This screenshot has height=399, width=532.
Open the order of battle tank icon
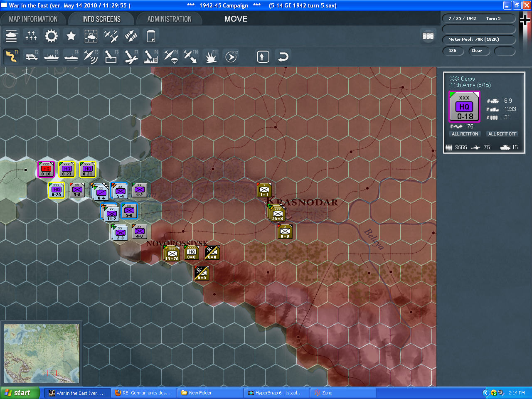tap(11, 36)
